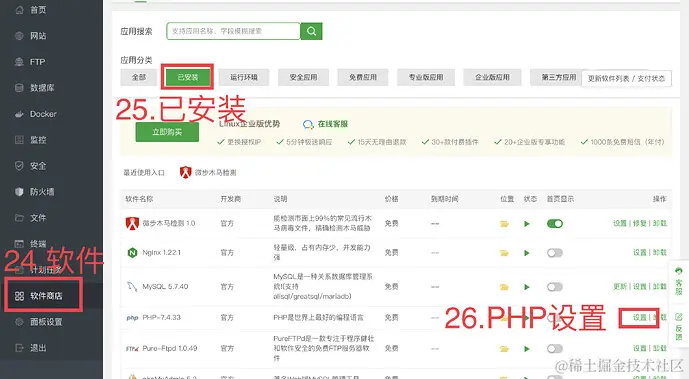Open folder location of 微步木马检测 1.0

(x=504, y=224)
